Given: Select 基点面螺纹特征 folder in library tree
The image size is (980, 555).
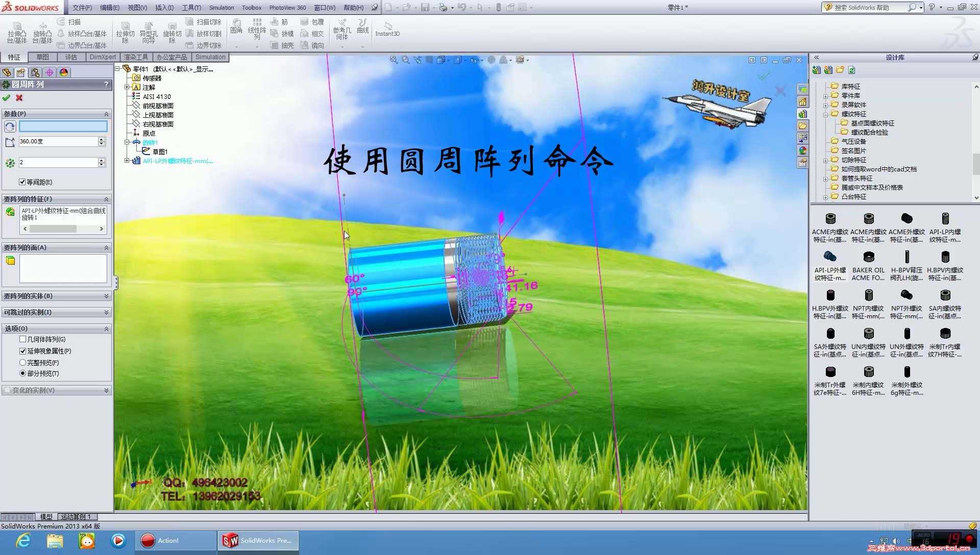Looking at the screenshot, I should 872,123.
